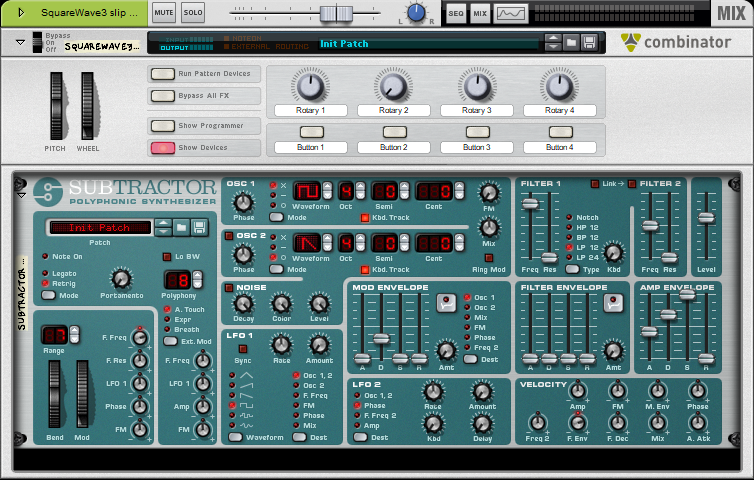Image resolution: width=754 pixels, height=480 pixels.
Task: Enable the Lo BW button
Action: coord(167,257)
